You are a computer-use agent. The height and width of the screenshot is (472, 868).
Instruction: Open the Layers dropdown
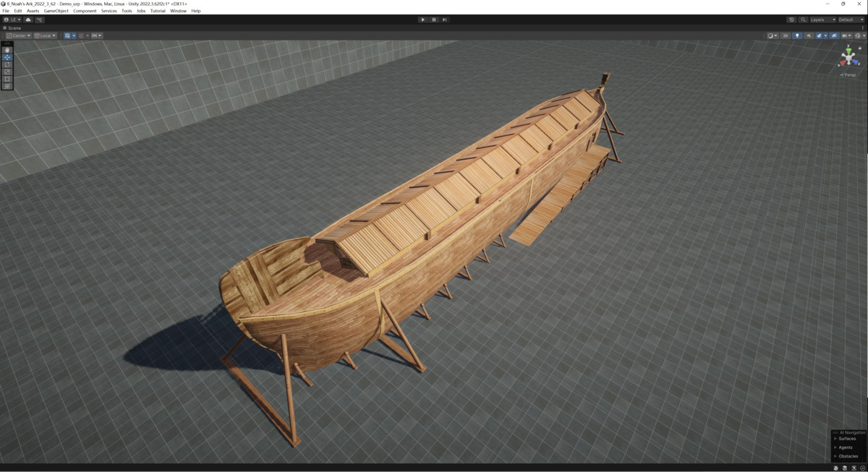[822, 20]
